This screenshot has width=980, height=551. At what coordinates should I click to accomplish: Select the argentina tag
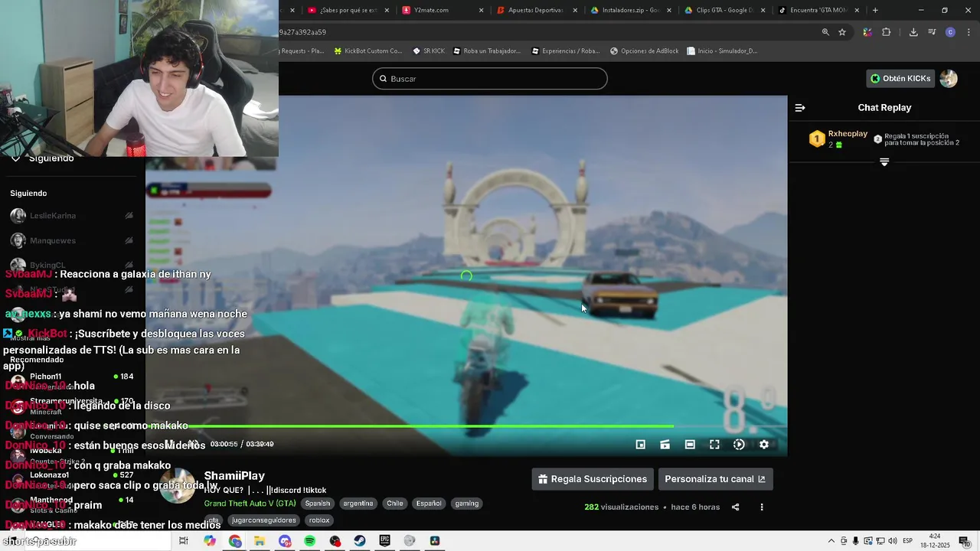pos(358,504)
